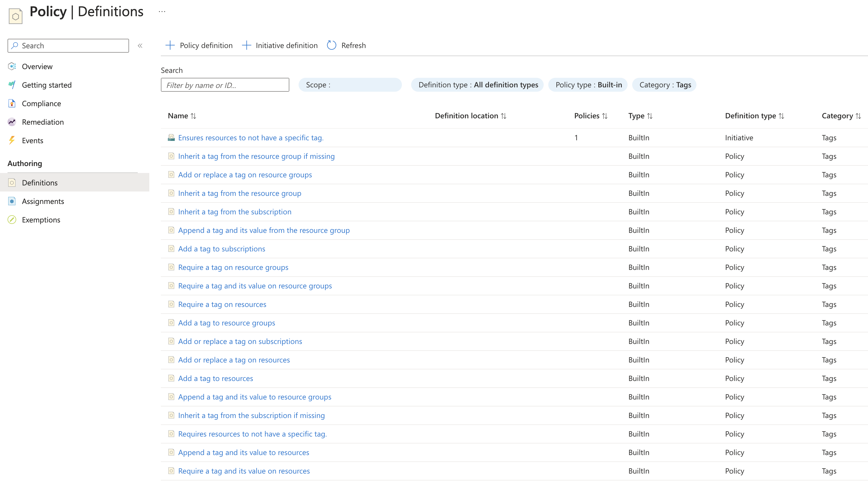Image resolution: width=868 pixels, height=486 pixels.
Task: Sort by the Type column
Action: point(640,116)
